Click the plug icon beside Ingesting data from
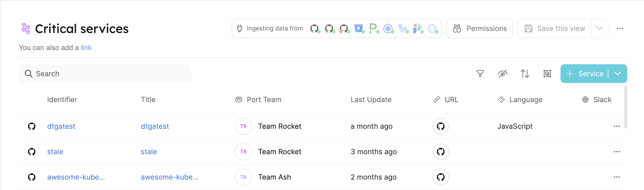The image size is (644, 190). 239,28
